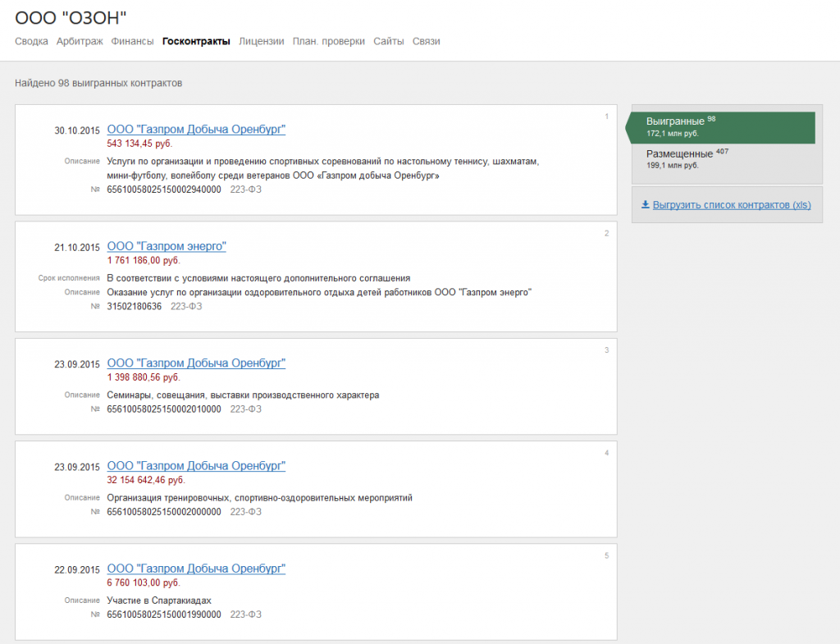
Task: Go to the Лицензии tab
Action: point(262,41)
